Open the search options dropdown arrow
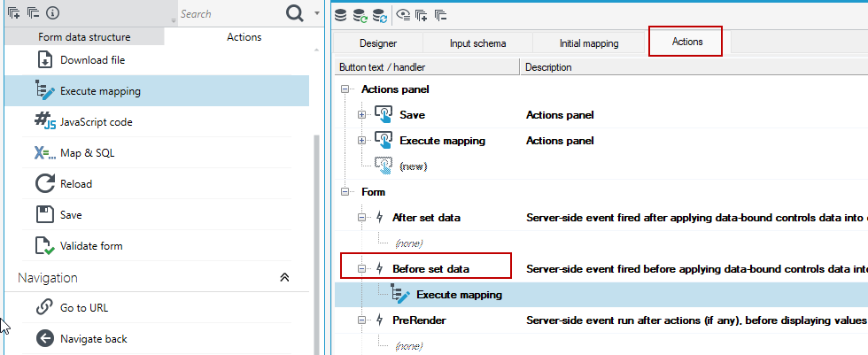Viewport: 868px width, 355px height. pos(316,13)
